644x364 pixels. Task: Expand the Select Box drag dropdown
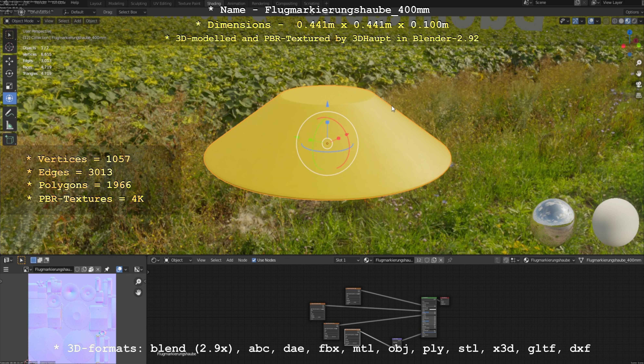point(132,12)
